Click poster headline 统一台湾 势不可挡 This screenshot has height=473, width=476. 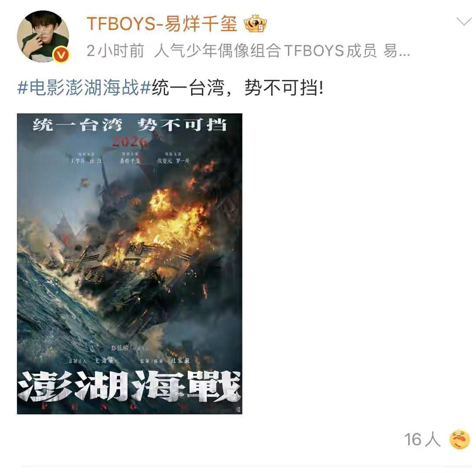click(x=129, y=125)
